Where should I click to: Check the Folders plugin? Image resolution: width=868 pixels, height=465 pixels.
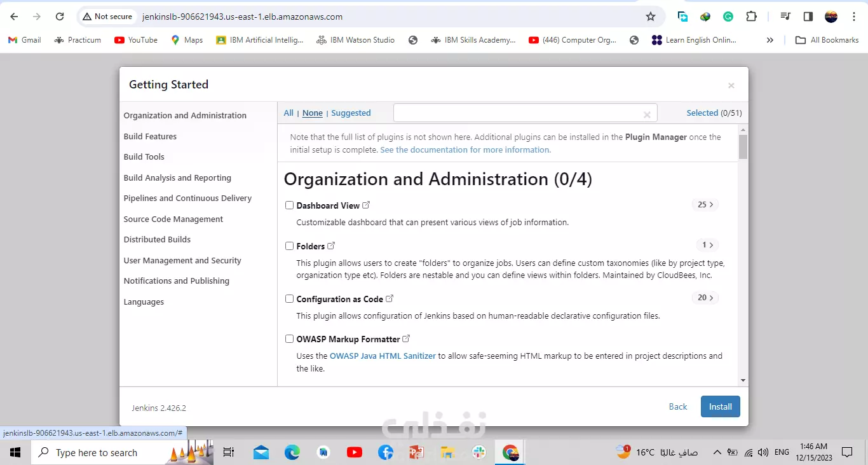[x=289, y=246]
